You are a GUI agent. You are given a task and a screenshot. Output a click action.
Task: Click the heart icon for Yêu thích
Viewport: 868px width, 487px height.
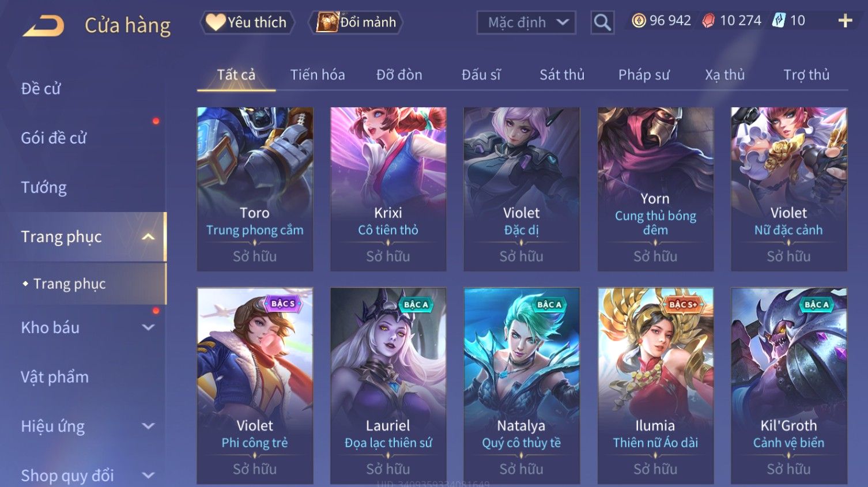point(215,22)
